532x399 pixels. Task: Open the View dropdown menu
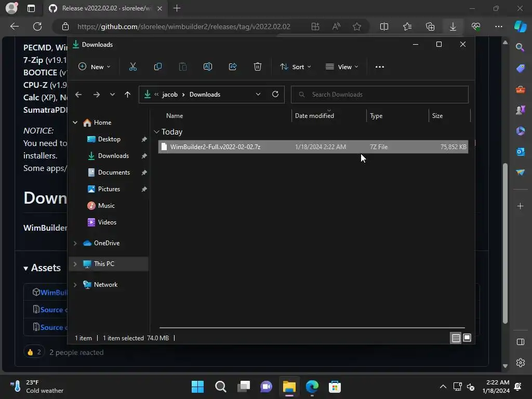(342, 67)
